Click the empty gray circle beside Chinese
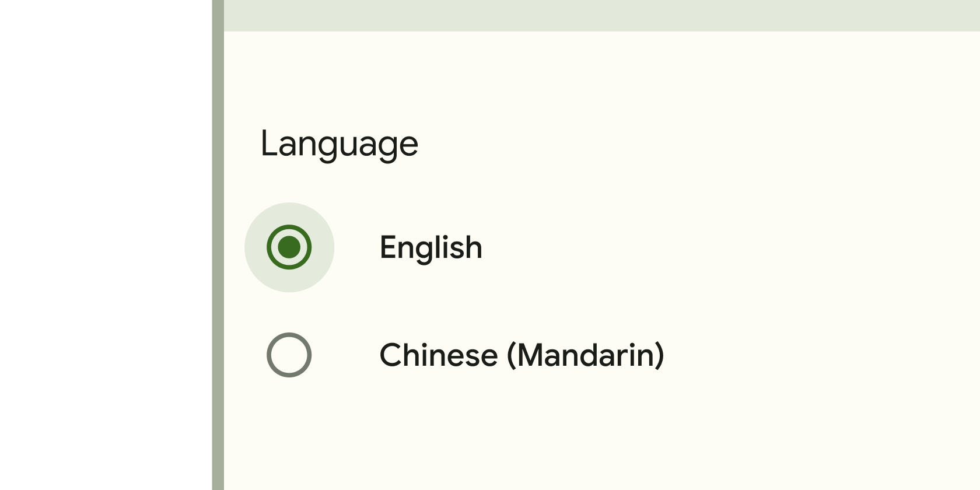Viewport: 980px width, 490px height. [289, 355]
